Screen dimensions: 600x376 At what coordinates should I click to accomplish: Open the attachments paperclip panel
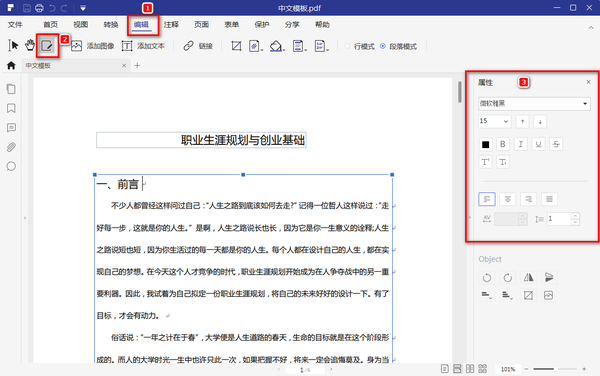11,147
